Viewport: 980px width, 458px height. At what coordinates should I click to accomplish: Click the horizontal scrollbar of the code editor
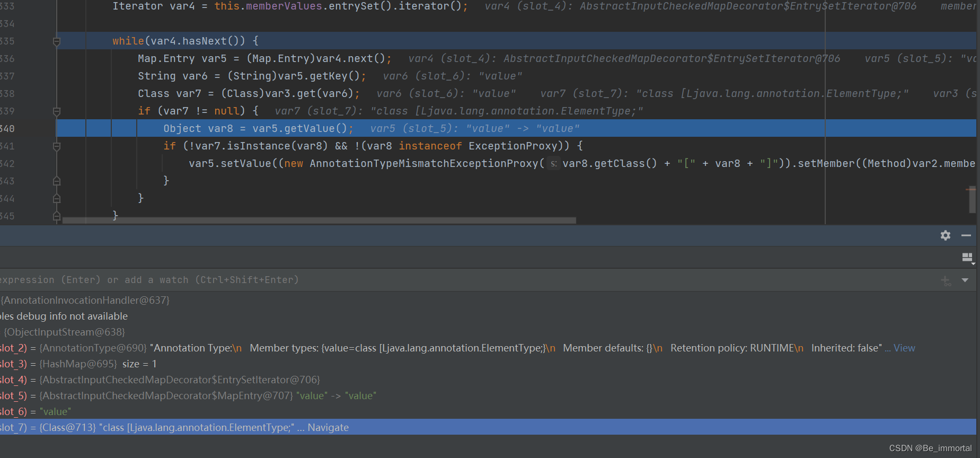319,220
